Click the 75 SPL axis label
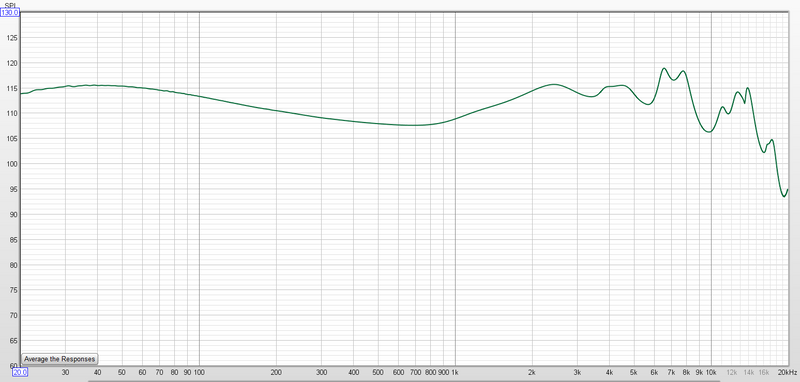Viewport: 800px width, 382px height. (x=13, y=290)
